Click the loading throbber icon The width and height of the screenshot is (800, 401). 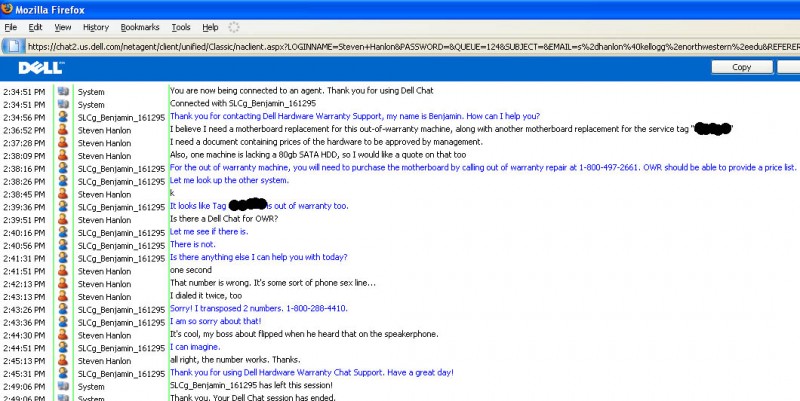(x=234, y=27)
